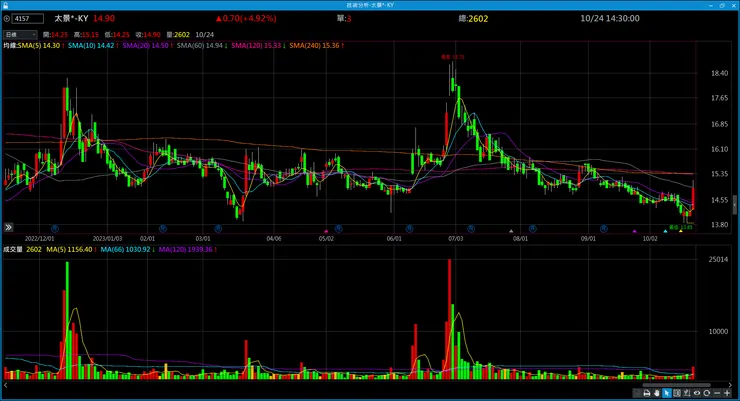Click the SMA(10) 14.42 indicator label

coord(91,46)
